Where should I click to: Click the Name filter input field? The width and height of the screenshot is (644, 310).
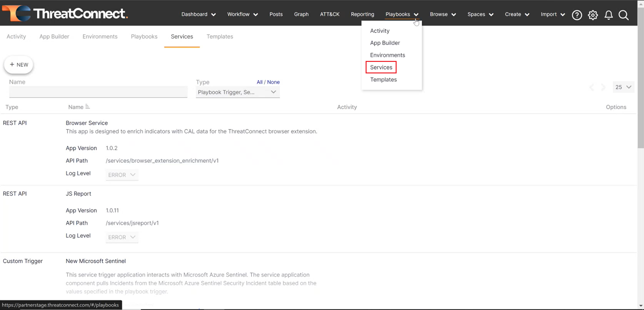[98, 92]
